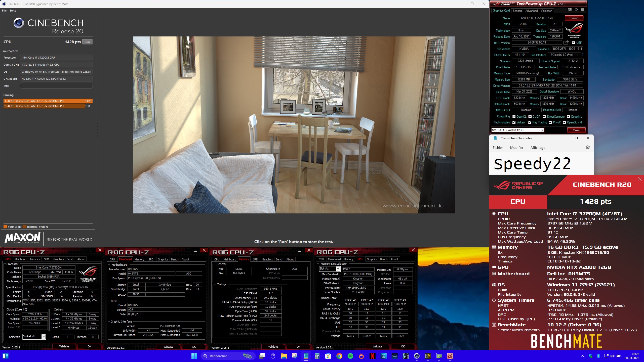
Task: Switch to the Validation tab in GPU-Z
Action: point(546,11)
